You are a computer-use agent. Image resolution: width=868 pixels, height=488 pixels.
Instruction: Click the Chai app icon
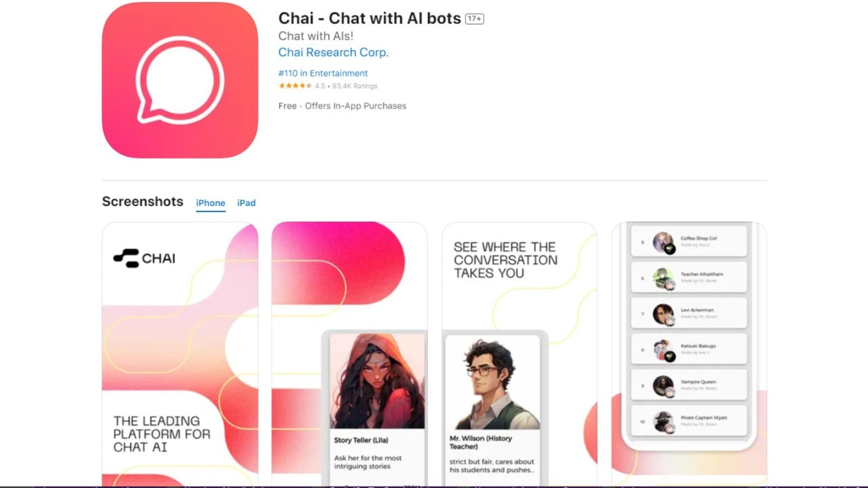click(180, 80)
